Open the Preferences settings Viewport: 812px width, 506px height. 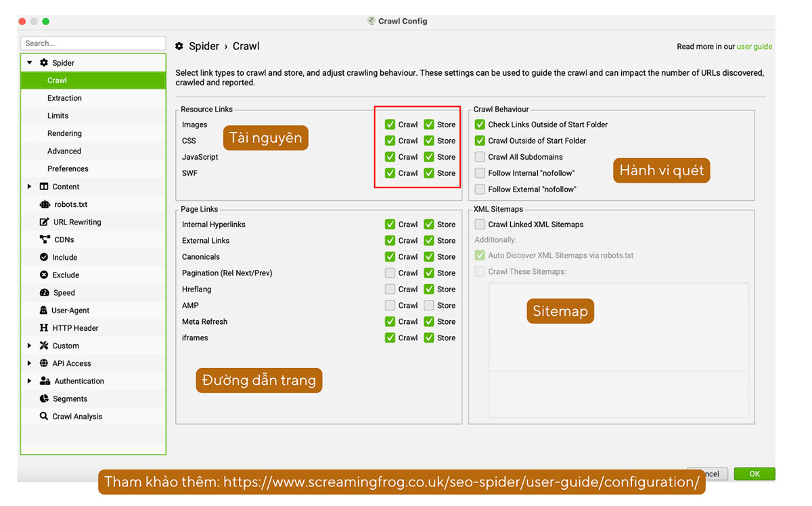tap(93, 168)
